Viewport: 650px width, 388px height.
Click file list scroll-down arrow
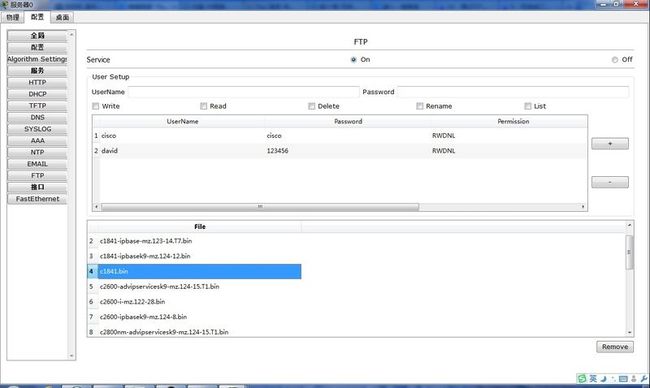[x=629, y=332]
